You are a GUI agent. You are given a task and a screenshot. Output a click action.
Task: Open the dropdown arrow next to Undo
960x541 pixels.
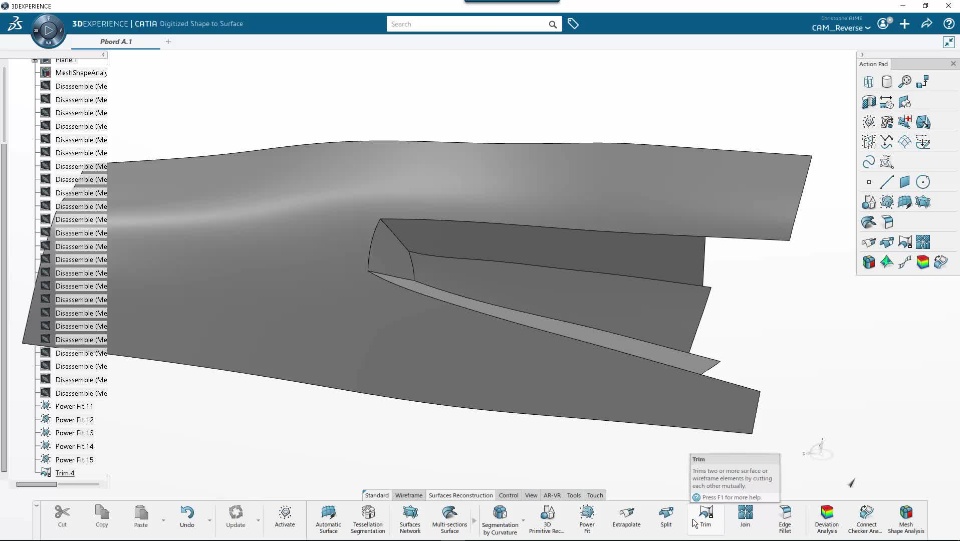[209, 520]
